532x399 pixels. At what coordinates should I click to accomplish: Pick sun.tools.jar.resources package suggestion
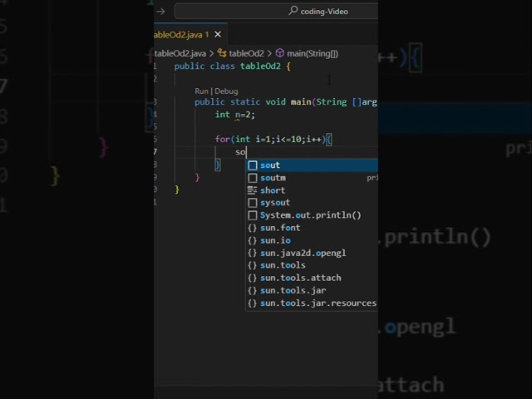(x=312, y=303)
